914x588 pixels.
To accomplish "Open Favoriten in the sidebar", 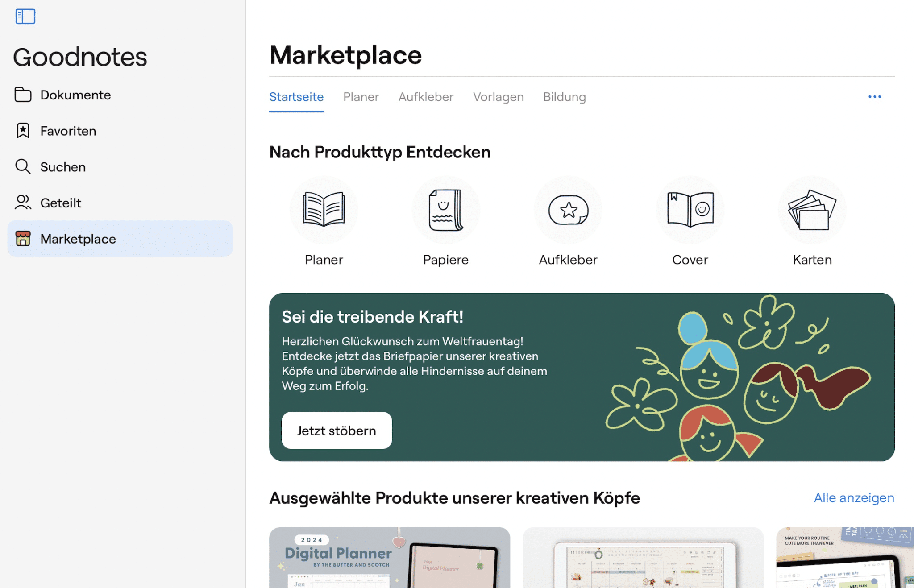I will [x=120, y=131].
